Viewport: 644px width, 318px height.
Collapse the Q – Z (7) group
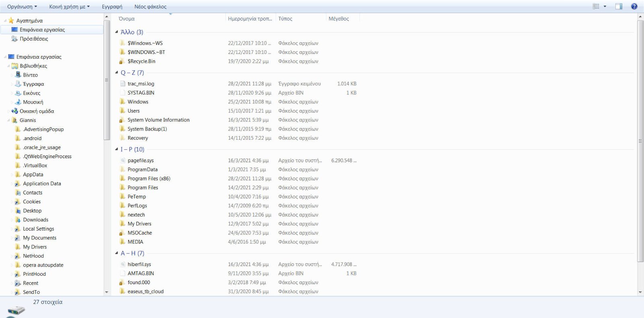pos(117,73)
